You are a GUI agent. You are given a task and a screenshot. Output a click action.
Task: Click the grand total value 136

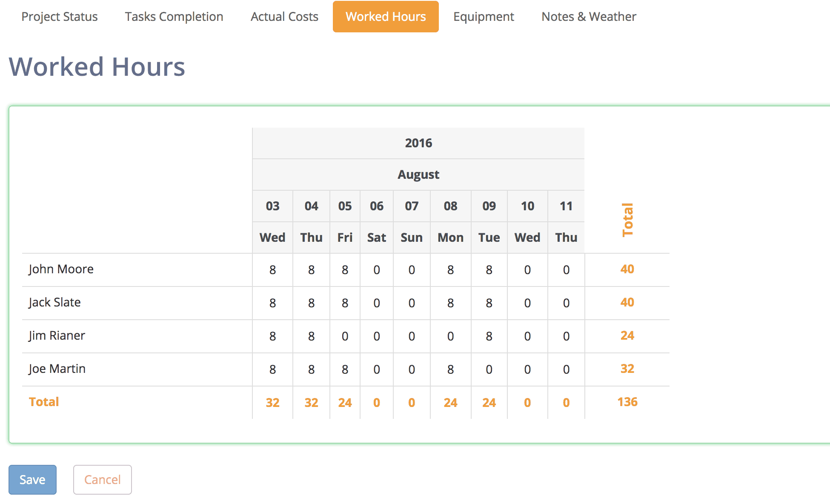tap(627, 402)
